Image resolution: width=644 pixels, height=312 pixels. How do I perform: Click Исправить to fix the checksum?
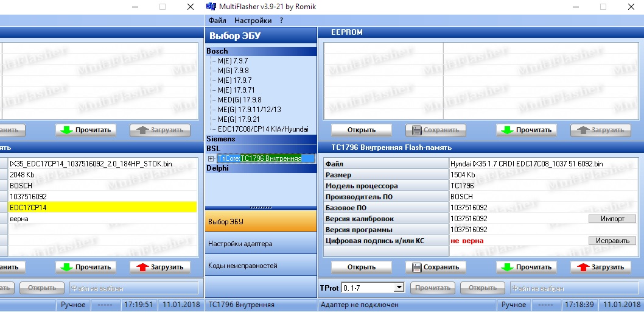tap(612, 241)
